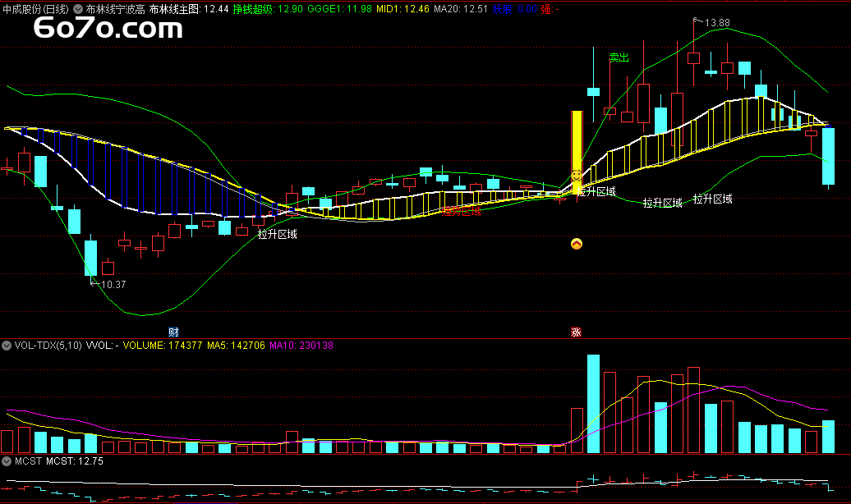851x504 pixels.
Task: Click the VVOL: - value
Action: point(103,346)
